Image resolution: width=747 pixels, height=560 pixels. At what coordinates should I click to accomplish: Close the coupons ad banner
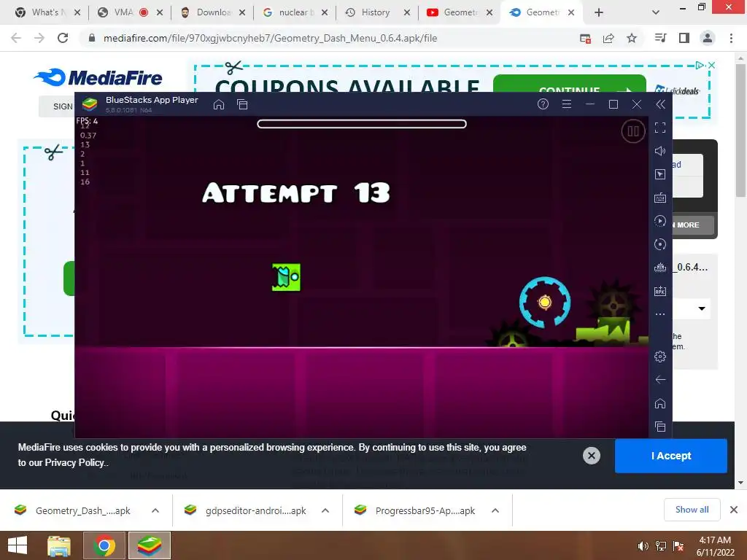click(x=712, y=65)
